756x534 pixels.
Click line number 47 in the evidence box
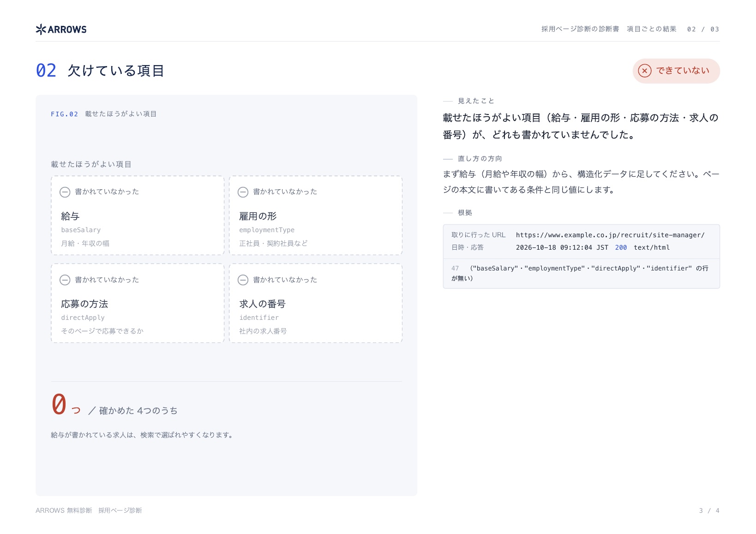point(455,268)
